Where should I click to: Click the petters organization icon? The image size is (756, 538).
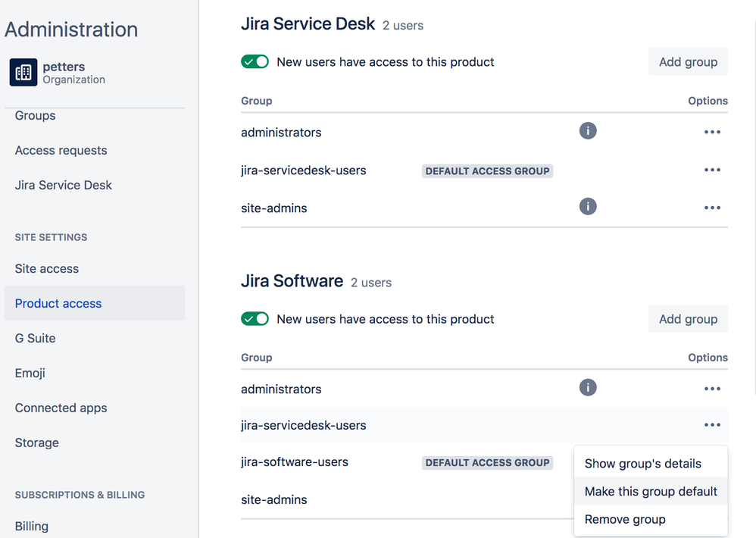[23, 73]
